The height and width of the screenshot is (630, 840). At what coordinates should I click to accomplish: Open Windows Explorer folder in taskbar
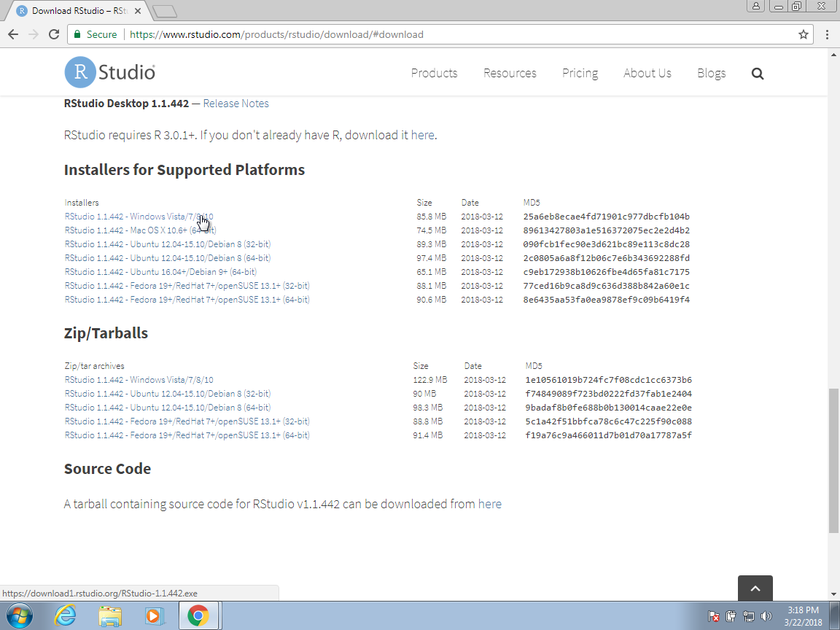pos(110,616)
